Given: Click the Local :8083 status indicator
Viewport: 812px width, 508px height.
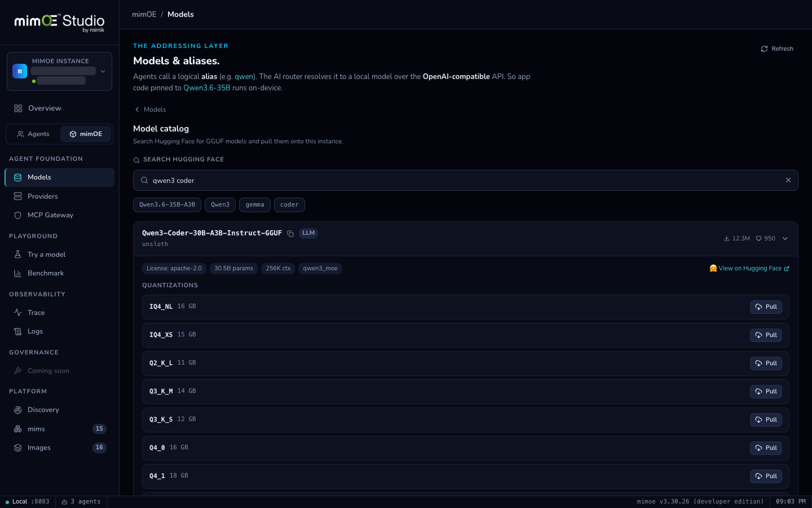Looking at the screenshot, I should pyautogui.click(x=28, y=502).
